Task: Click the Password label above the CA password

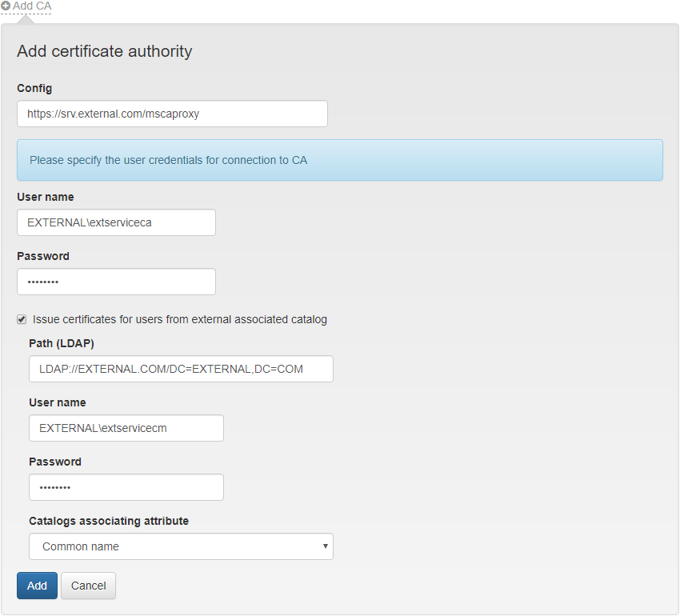Action: [x=43, y=256]
